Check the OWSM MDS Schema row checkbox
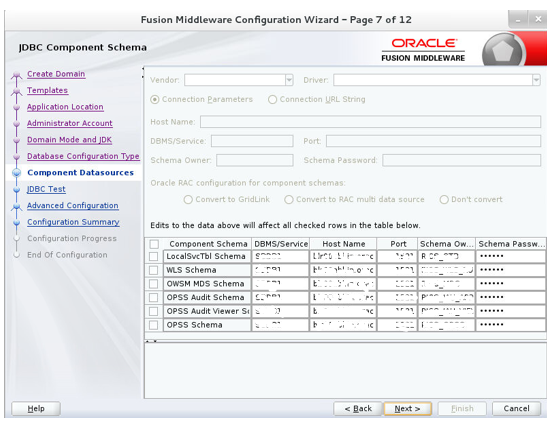Screen dimensions: 547x421 tap(153, 284)
